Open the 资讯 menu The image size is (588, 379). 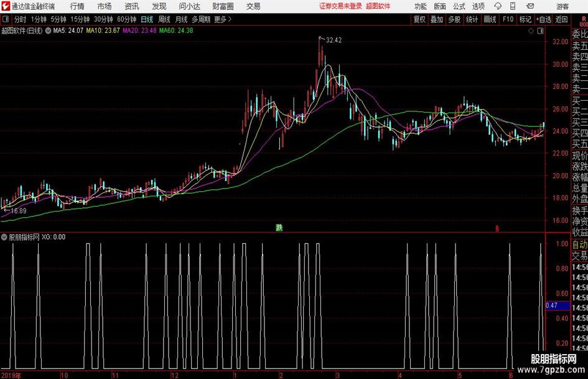point(132,6)
